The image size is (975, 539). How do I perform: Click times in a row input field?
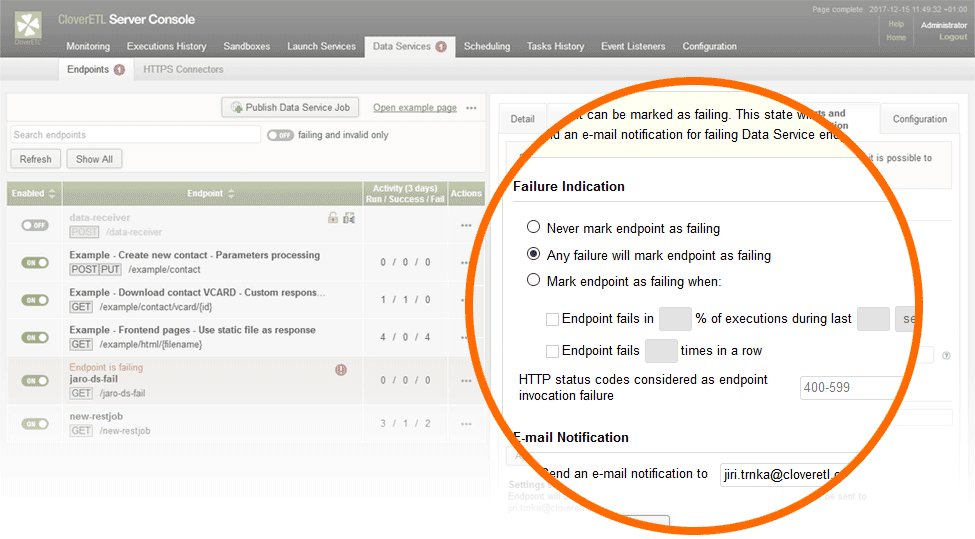tap(661, 351)
